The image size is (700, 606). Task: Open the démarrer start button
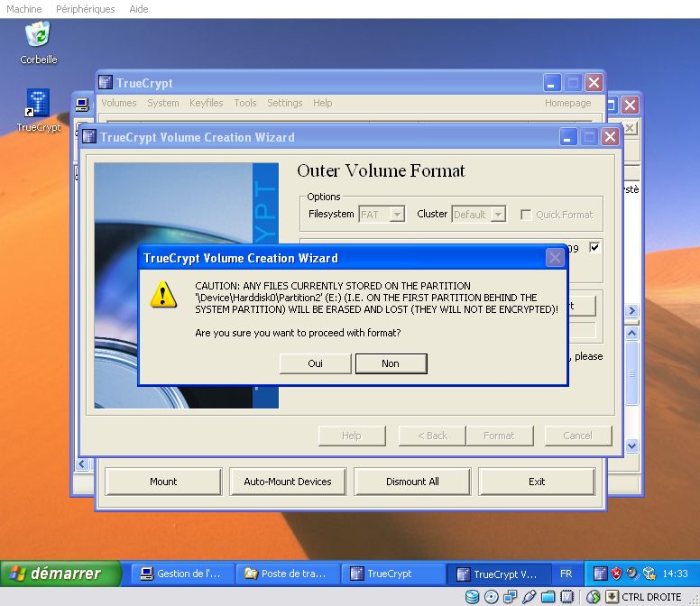60,574
